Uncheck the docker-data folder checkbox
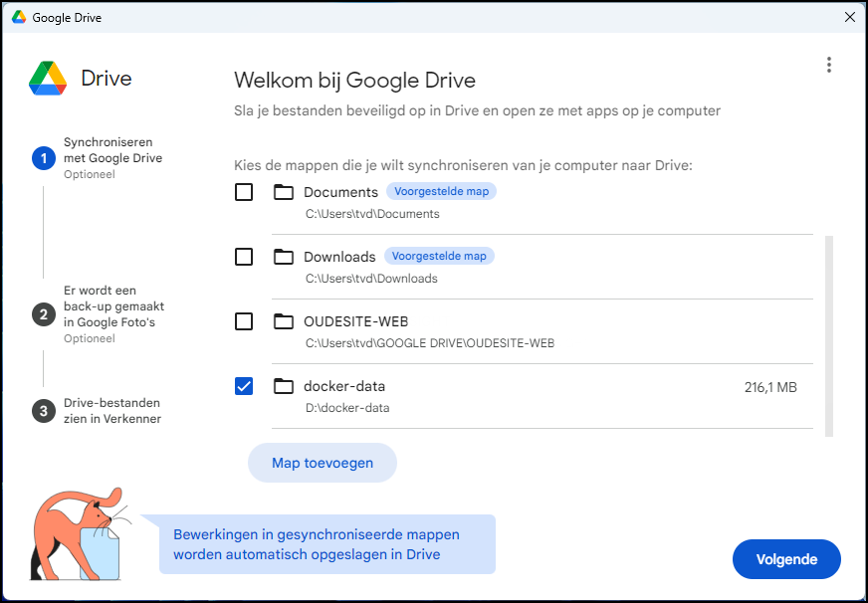This screenshot has width=868, height=603. (x=244, y=386)
